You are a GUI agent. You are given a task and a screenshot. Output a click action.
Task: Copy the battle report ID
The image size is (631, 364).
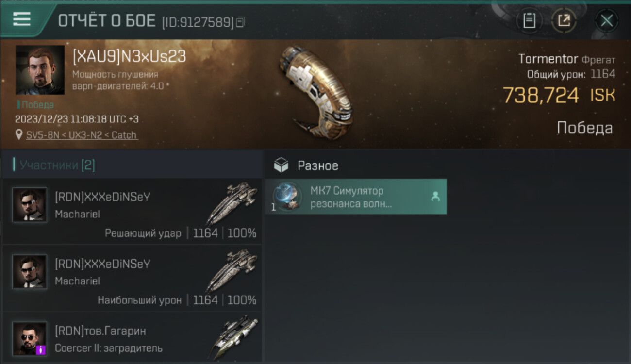click(241, 22)
